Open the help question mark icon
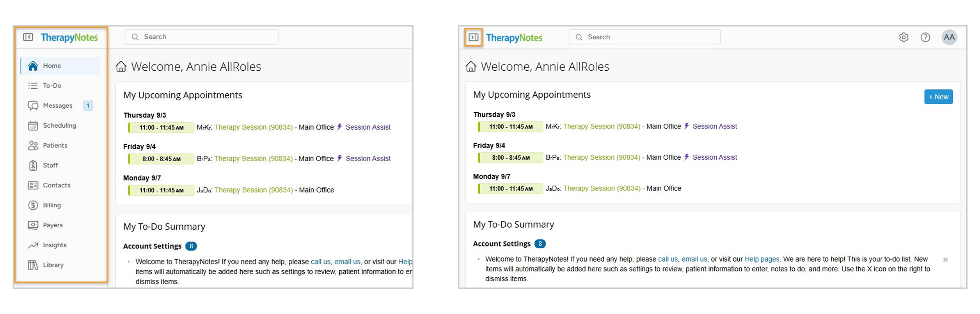Image resolution: width=980 pixels, height=314 pixels. tap(925, 37)
